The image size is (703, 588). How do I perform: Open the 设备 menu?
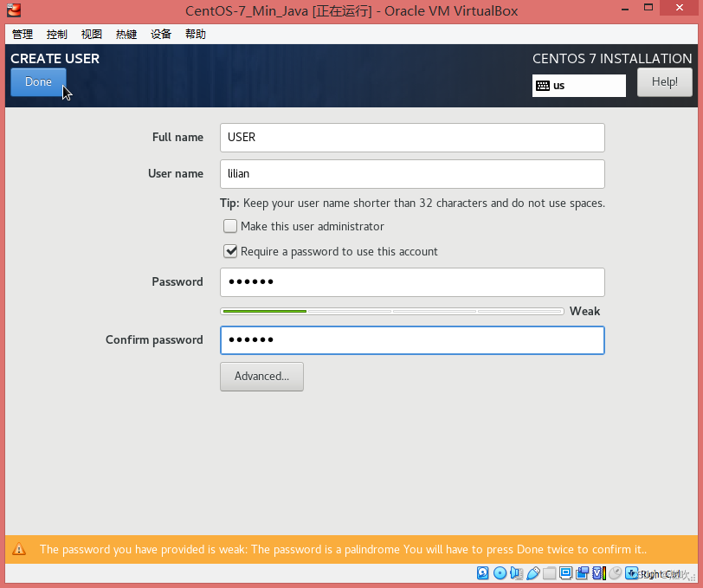[161, 34]
